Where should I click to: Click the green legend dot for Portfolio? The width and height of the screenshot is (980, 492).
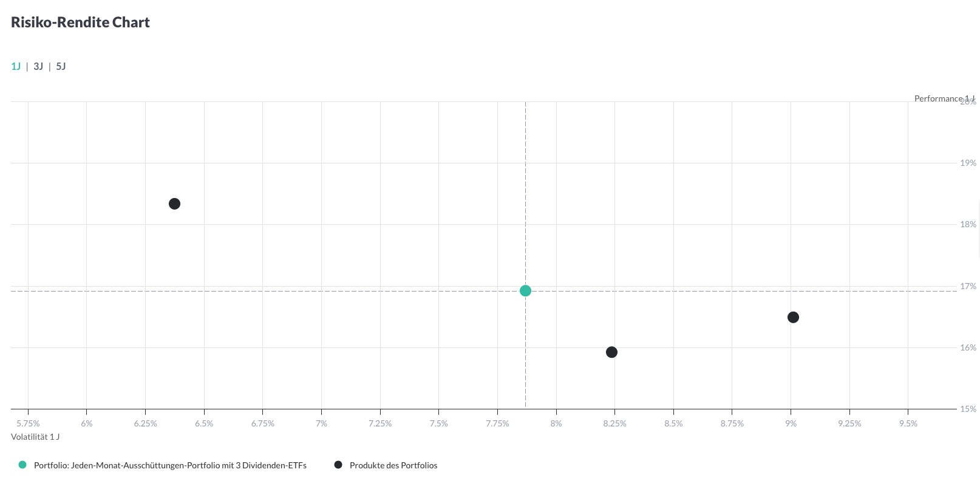point(22,465)
